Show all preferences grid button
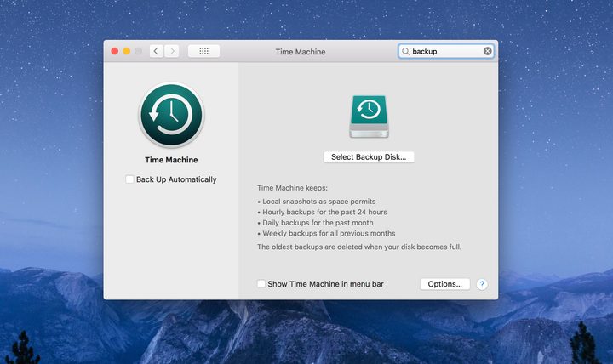This screenshot has width=613, height=364. 203,51
